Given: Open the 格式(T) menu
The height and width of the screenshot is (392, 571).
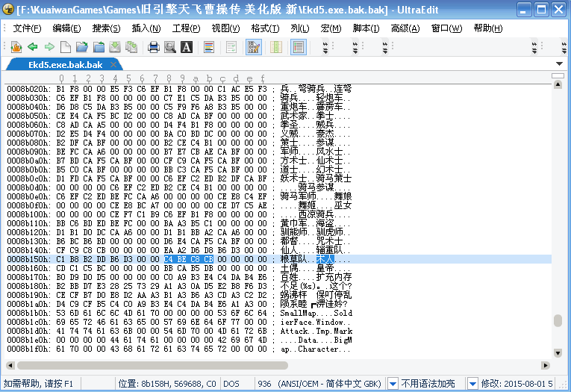Looking at the screenshot, I should 265,28.
